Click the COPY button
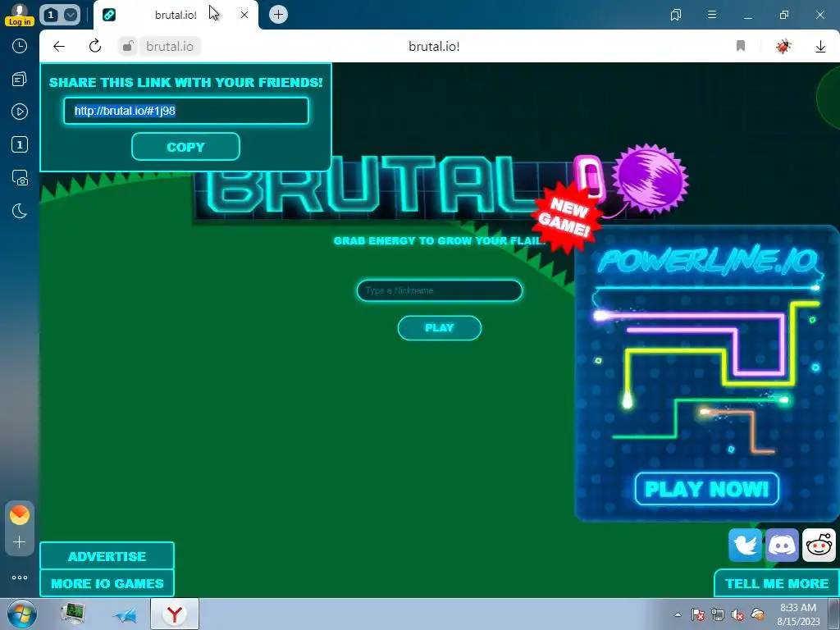This screenshot has height=630, width=840. (185, 147)
